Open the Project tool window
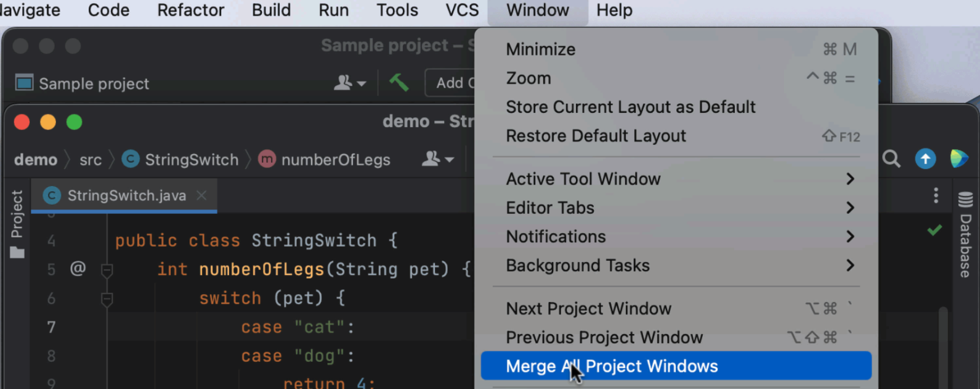 (17, 224)
